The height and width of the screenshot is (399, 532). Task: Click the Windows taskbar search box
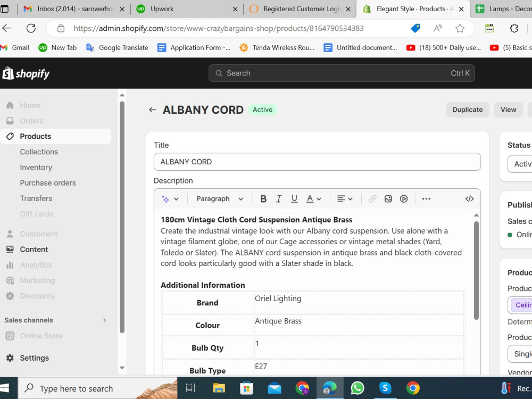(97, 388)
